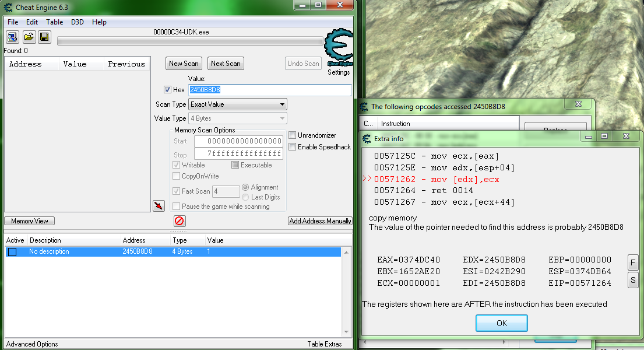
Task: Click the Memory View button
Action: pyautogui.click(x=30, y=221)
